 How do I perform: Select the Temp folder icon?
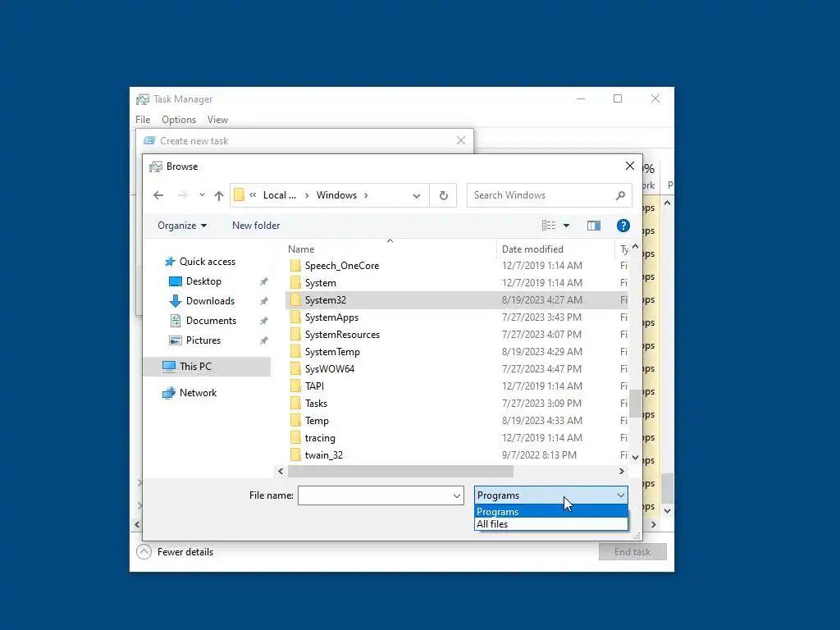295,421
